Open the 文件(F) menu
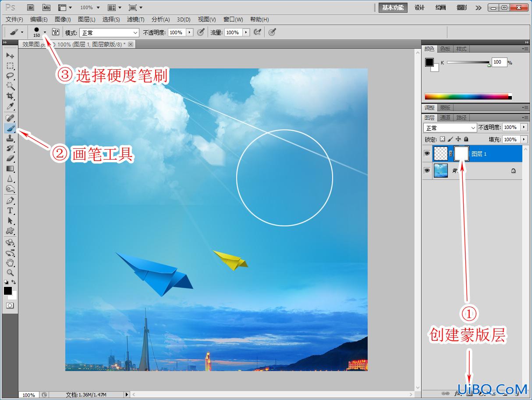532x400 pixels. coord(14,19)
